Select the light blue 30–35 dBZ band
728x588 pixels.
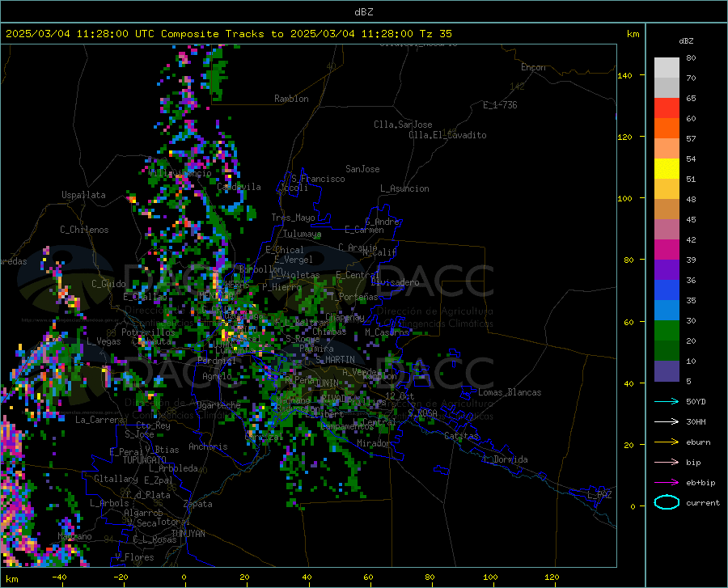667,311
